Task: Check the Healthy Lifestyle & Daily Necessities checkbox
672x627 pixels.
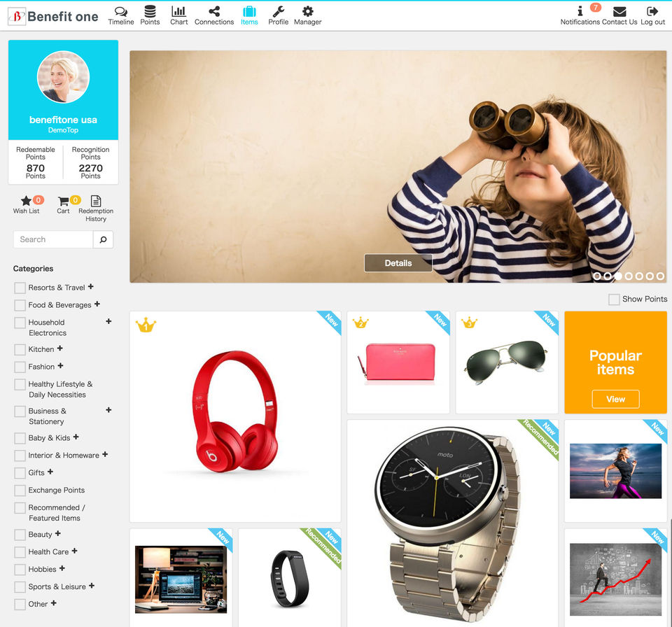Action: click(20, 384)
